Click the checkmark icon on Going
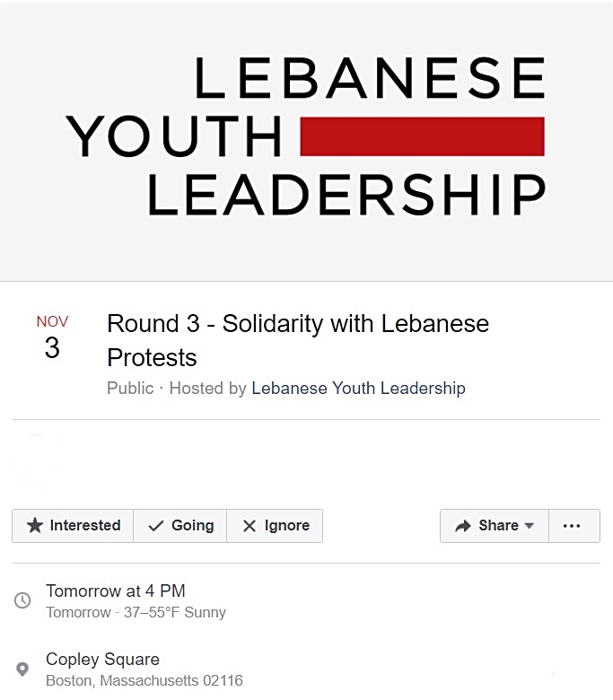 [x=156, y=526]
